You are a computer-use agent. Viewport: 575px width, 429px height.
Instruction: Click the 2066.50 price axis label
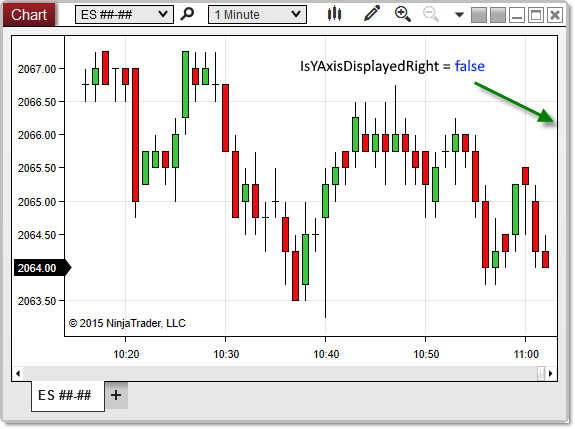(x=37, y=102)
